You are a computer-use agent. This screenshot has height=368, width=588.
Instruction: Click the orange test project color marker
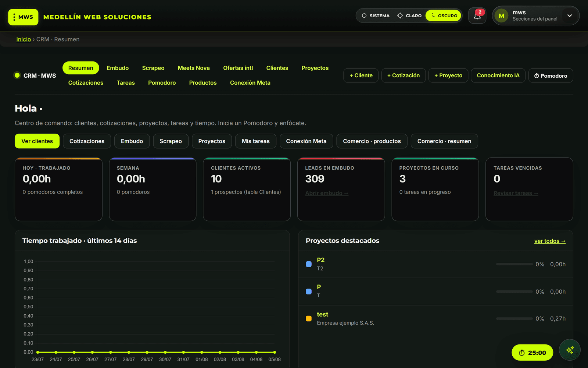tap(309, 319)
